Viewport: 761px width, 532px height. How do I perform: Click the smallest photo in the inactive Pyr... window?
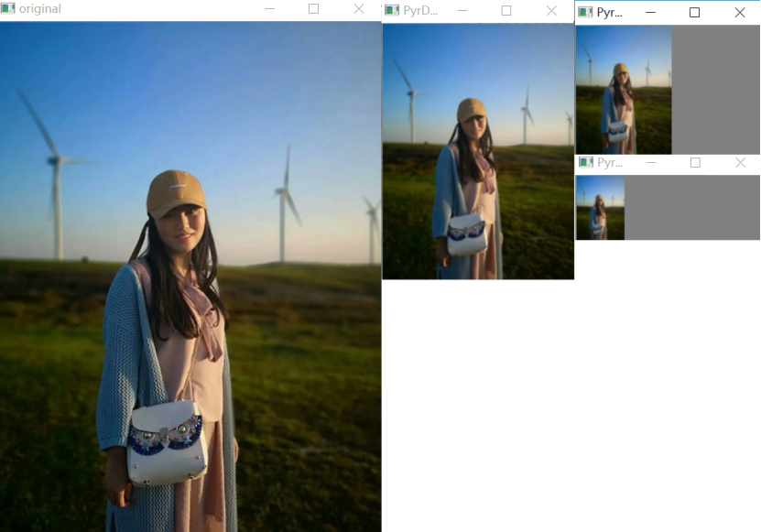tap(601, 208)
